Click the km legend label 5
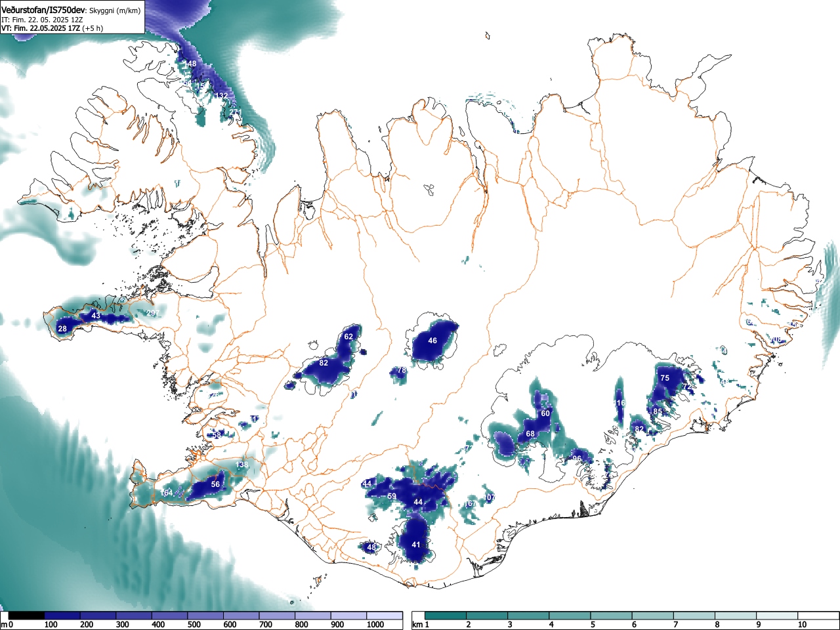This screenshot has width=840, height=630. pos(593,625)
